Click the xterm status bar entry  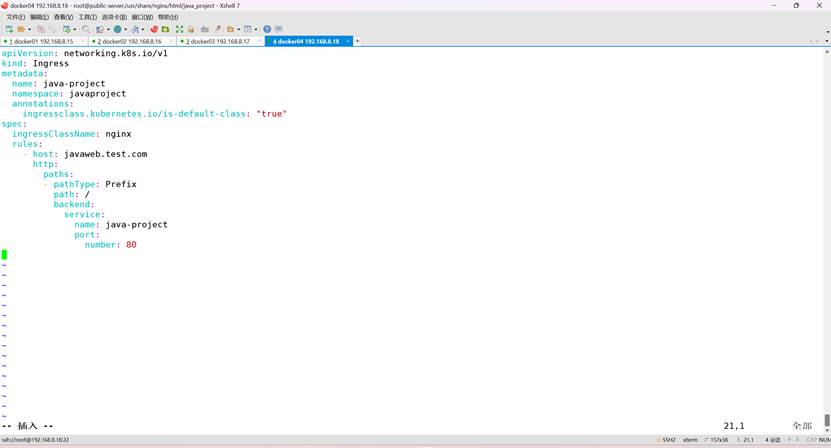click(x=690, y=440)
